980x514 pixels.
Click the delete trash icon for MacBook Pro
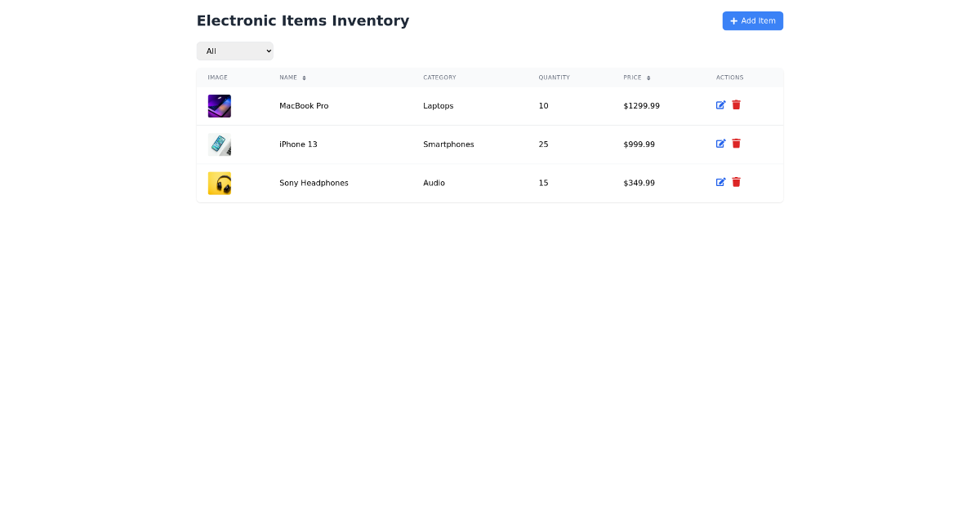click(736, 104)
